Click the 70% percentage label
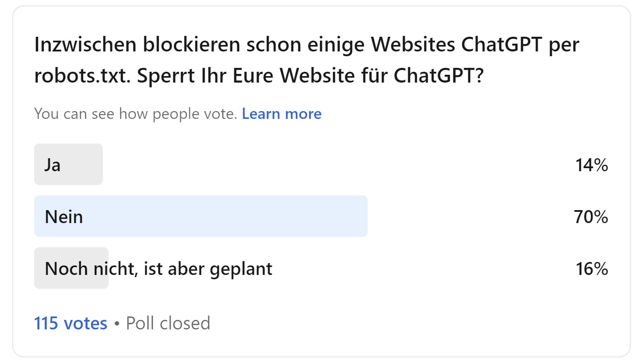The width and height of the screenshot is (641, 364). 591,217
